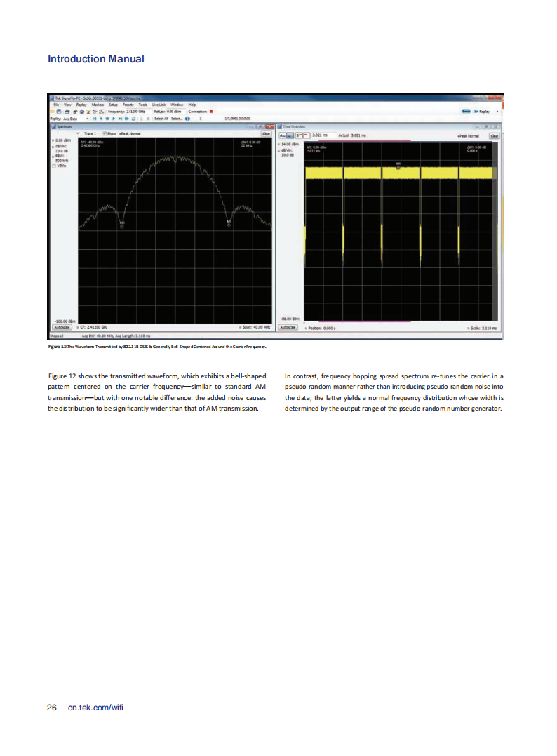This screenshot has width=557, height=756.
Task: Click the CF 2.41200 GHz field
Action: [93, 327]
